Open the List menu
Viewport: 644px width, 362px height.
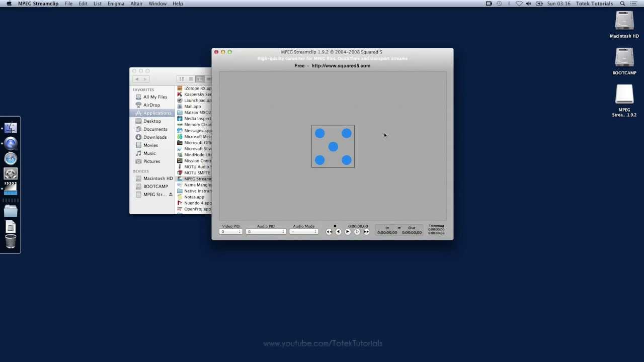(97, 4)
